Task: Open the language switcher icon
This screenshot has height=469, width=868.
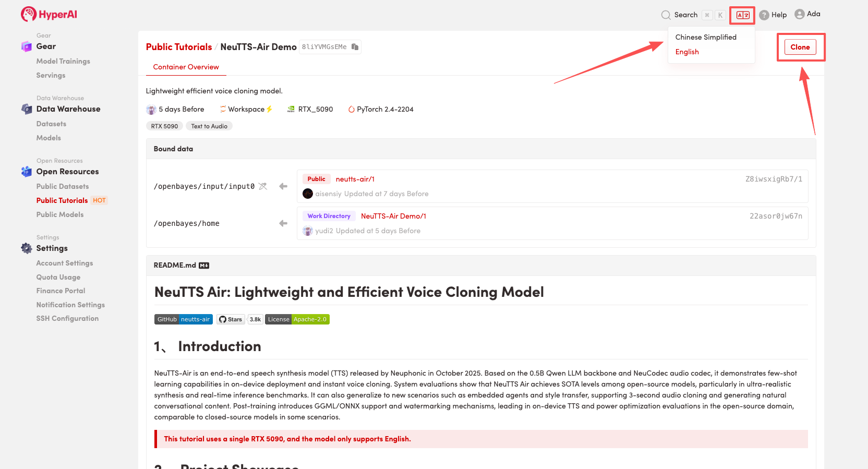Action: 742,15
